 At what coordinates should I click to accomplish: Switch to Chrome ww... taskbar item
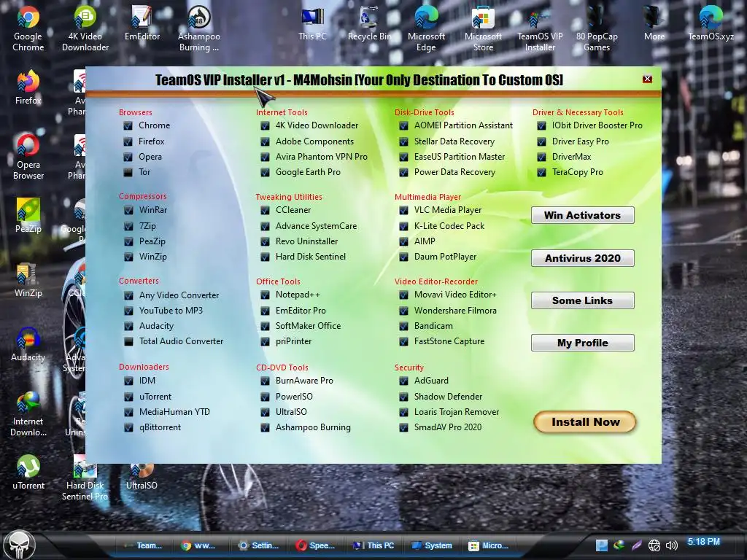point(198,545)
